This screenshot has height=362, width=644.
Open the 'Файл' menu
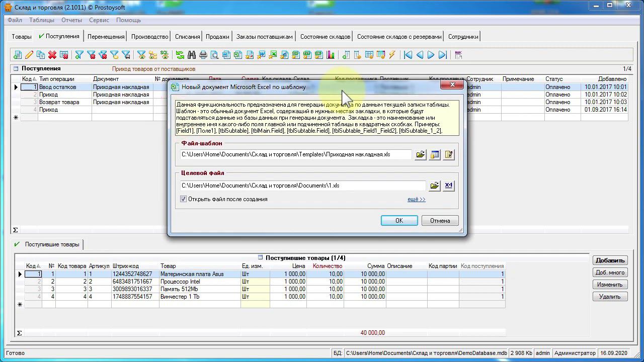click(15, 20)
